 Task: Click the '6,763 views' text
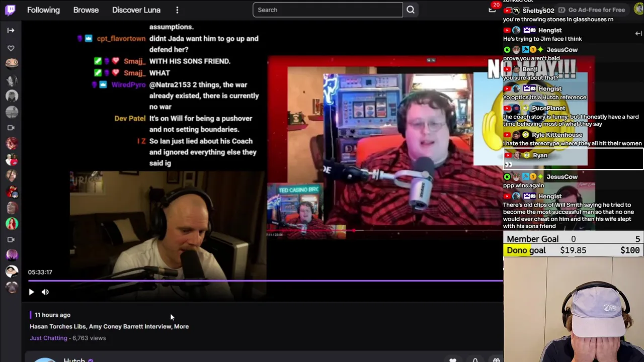[89, 338]
